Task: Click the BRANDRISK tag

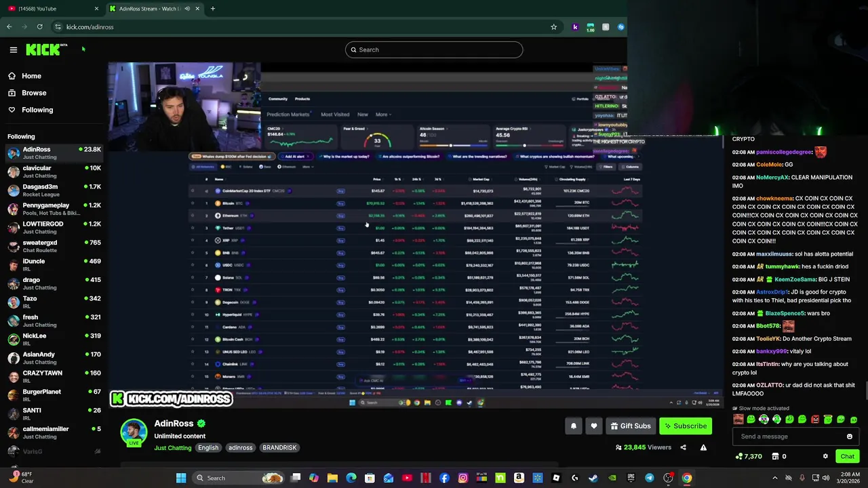Action: 279,448
